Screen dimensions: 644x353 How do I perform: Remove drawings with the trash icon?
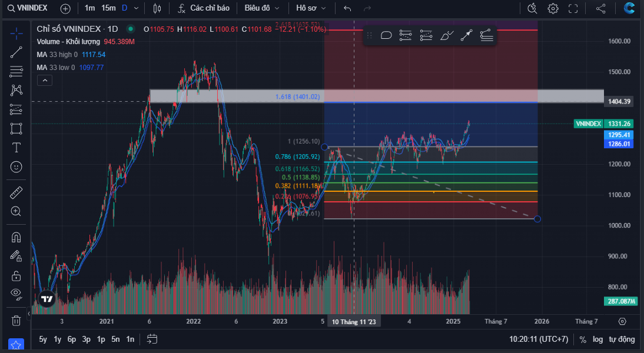[16, 321]
